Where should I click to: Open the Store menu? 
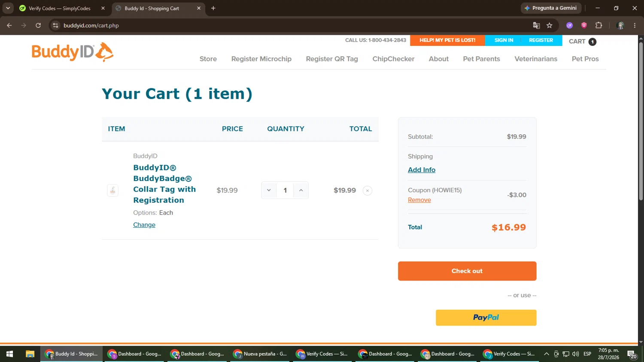[x=208, y=59]
